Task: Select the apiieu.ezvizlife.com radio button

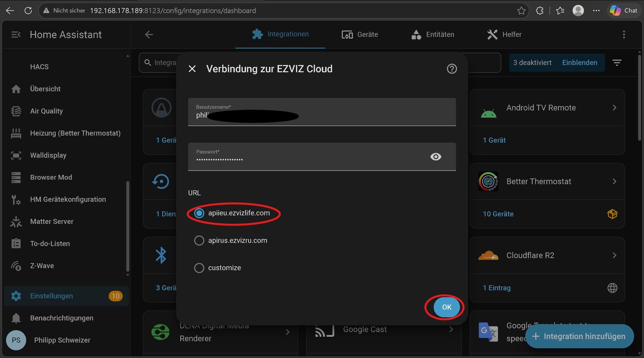Action: pyautogui.click(x=199, y=213)
